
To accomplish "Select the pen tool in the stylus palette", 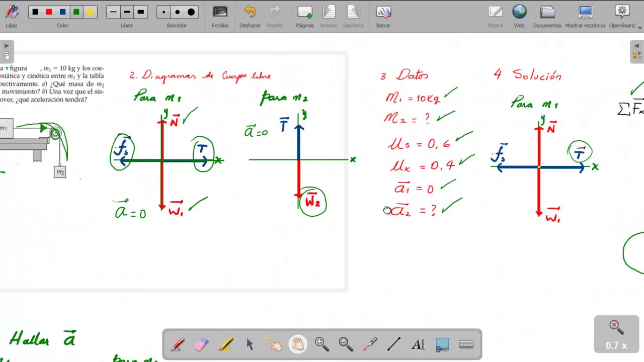I will click(x=177, y=344).
